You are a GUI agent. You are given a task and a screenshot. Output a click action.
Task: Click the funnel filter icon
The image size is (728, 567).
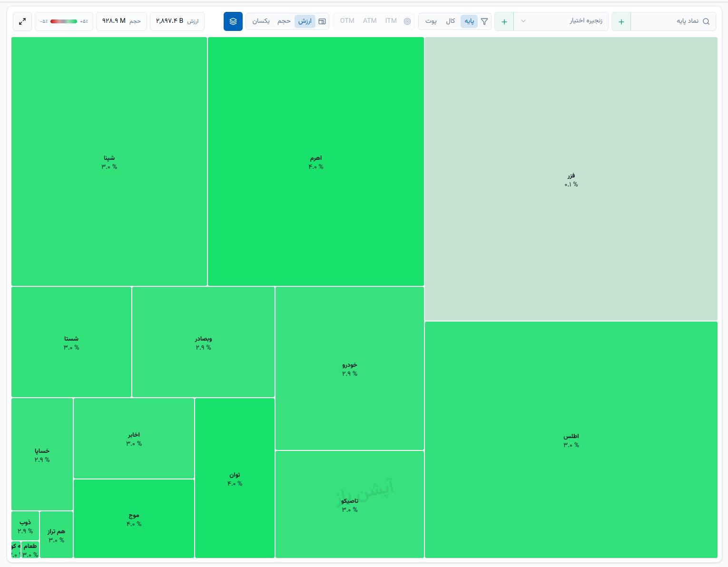coord(484,21)
